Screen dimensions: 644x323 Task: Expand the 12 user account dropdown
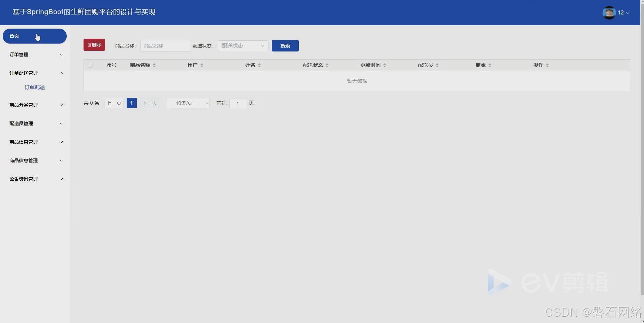(x=623, y=12)
